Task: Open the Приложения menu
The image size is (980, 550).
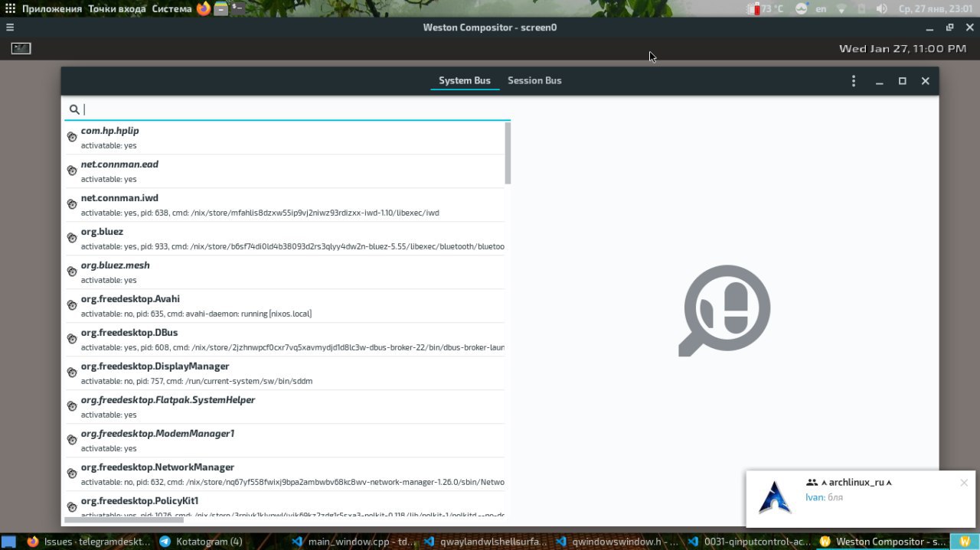Action: tap(51, 9)
